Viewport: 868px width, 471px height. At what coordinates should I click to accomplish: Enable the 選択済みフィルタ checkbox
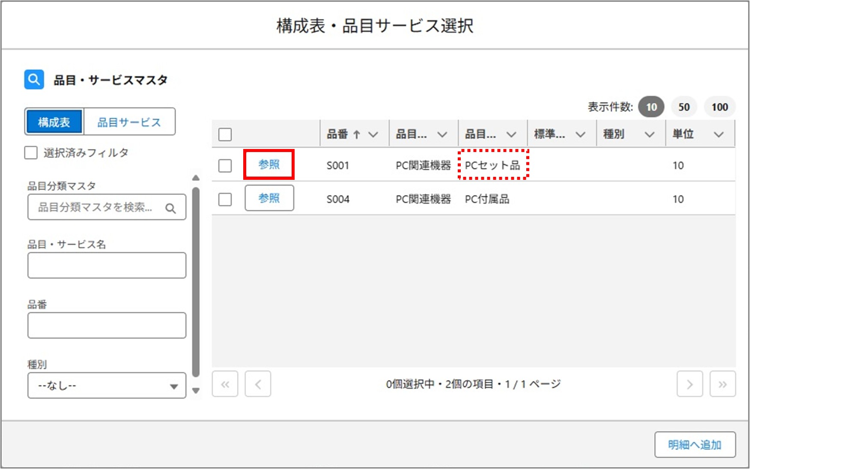[x=30, y=152]
